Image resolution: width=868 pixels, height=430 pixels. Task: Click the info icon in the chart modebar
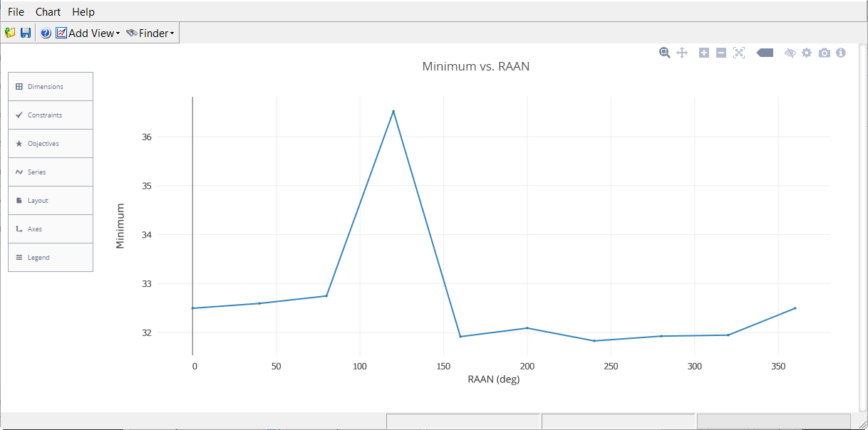[841, 53]
